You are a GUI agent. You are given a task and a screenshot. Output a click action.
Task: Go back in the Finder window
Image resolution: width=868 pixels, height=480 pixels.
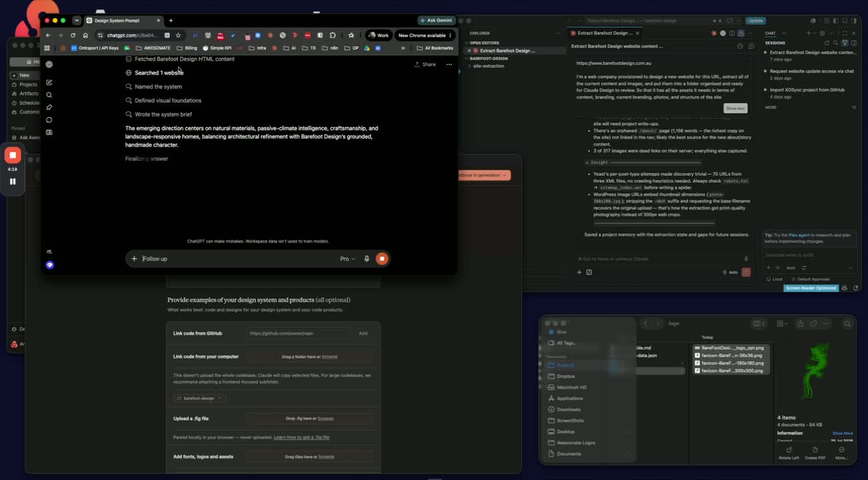pyautogui.click(x=645, y=324)
